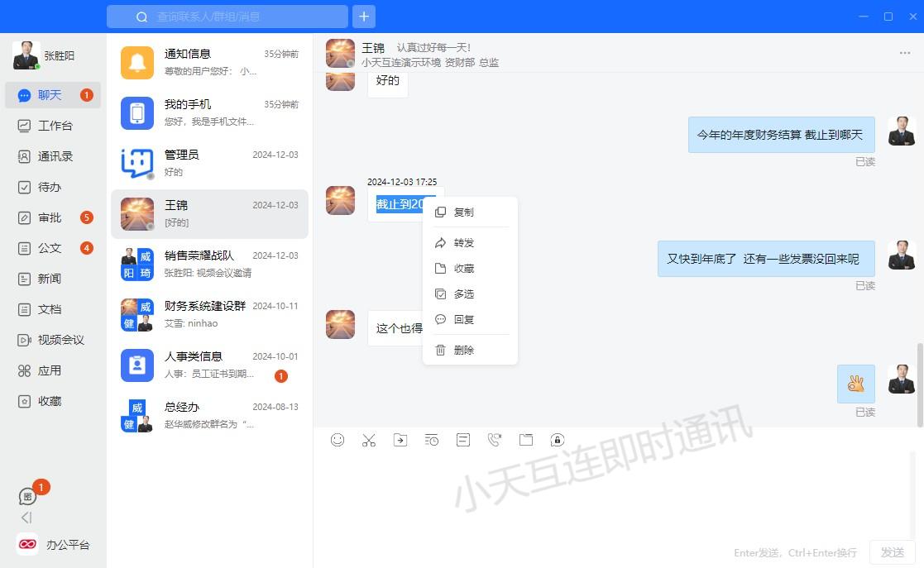
Task: Select 删除 in the context menu
Action: click(x=464, y=351)
